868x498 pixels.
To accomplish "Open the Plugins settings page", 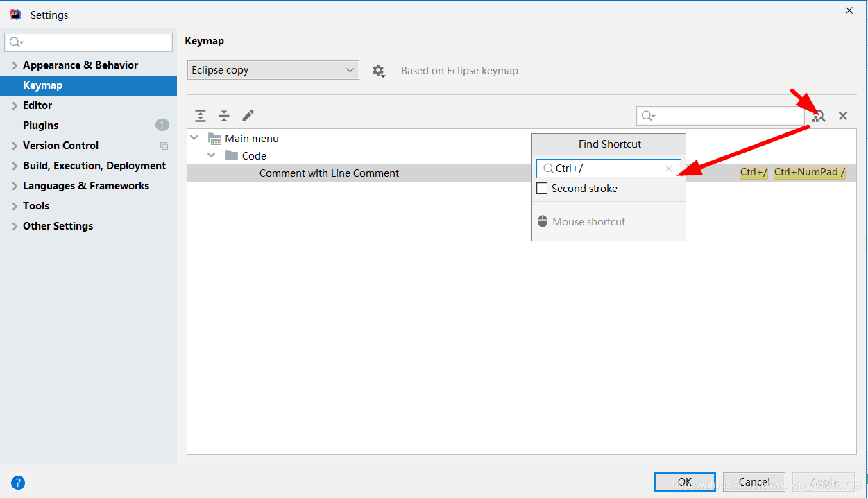I will click(x=40, y=126).
